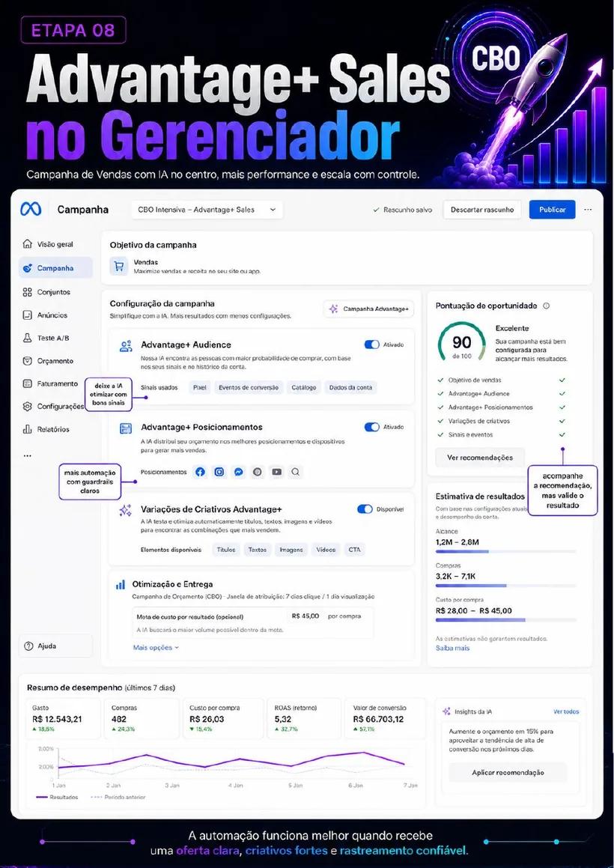The image size is (614, 868).
Task: Select Campanha in the sidebar
Action: (55, 268)
